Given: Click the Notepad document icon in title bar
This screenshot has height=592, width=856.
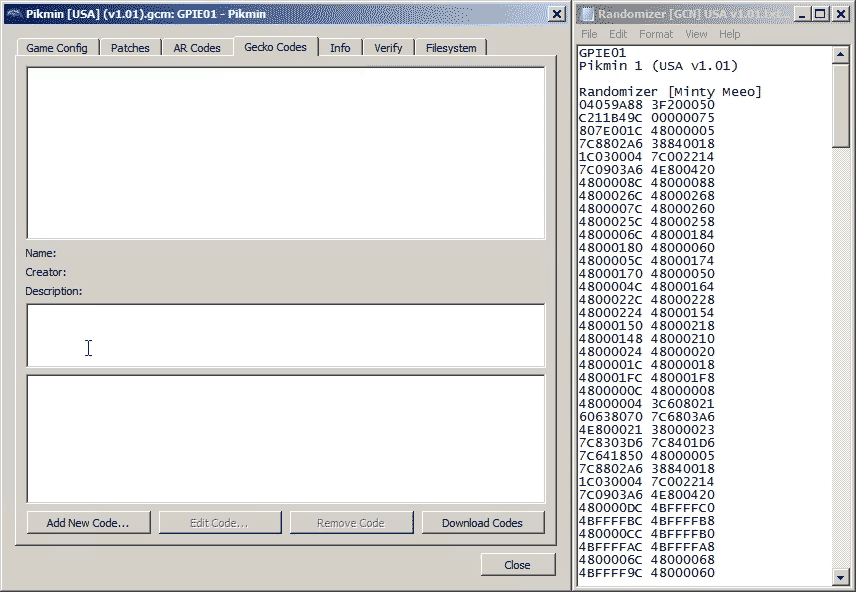Looking at the screenshot, I should pyautogui.click(x=587, y=14).
